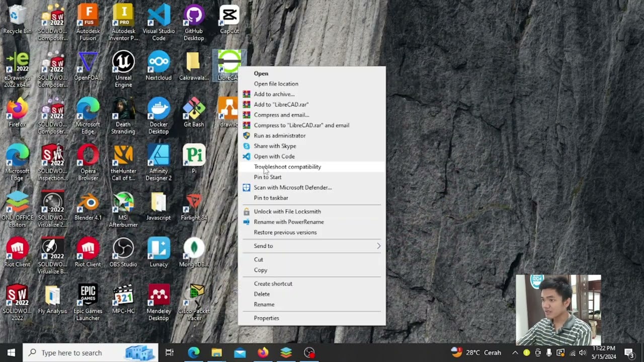Select the Epic Games Launcher shortcut
Screen dimensions: 644x362
pyautogui.click(x=88, y=303)
